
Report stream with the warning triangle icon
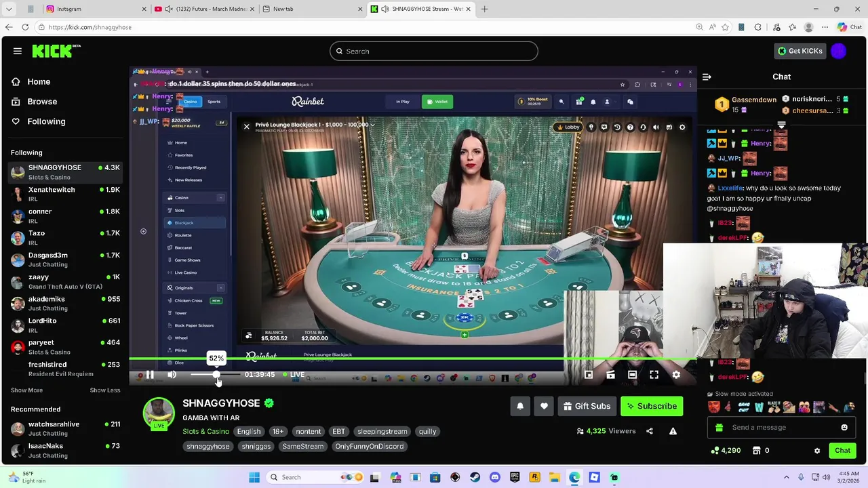point(673,431)
